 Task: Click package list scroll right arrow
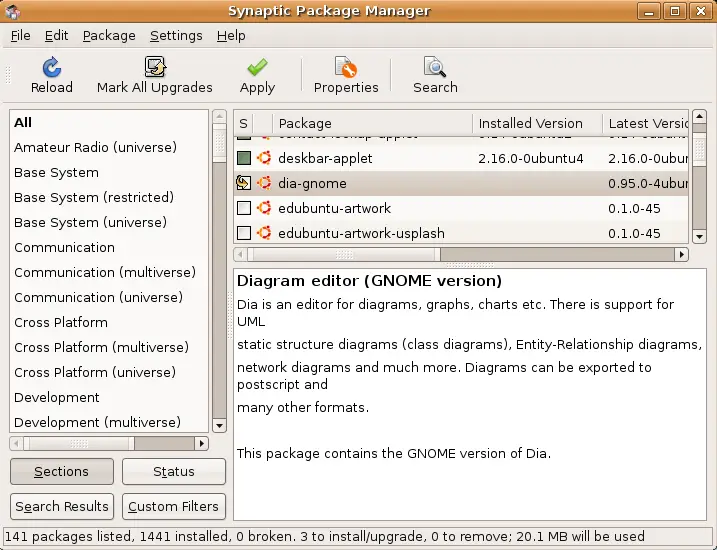pos(682,254)
